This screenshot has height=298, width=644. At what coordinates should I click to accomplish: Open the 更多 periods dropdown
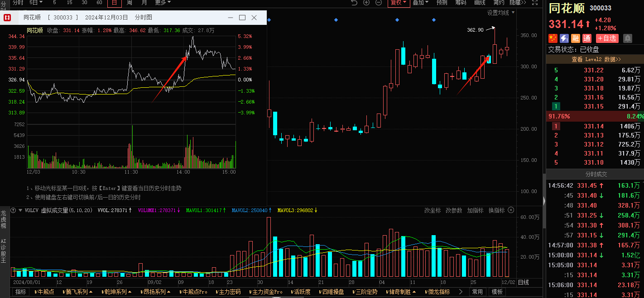pyautogui.click(x=163, y=3)
